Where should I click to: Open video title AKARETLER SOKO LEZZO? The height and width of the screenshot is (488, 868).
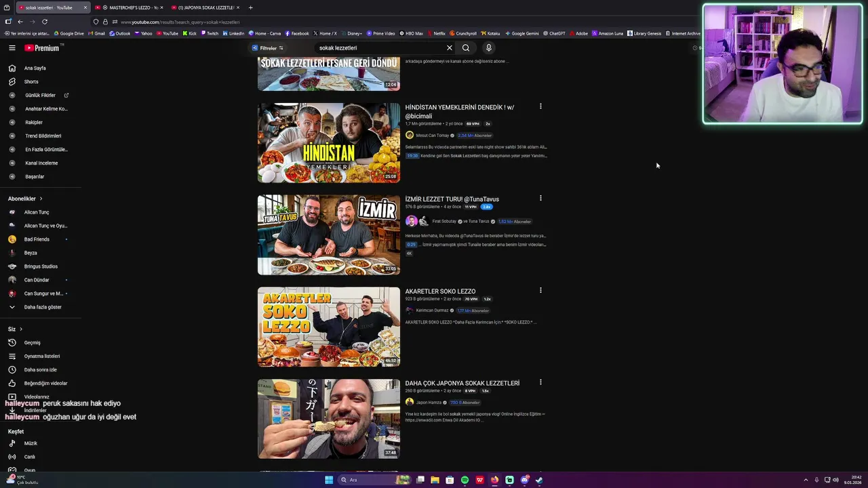coord(440,291)
